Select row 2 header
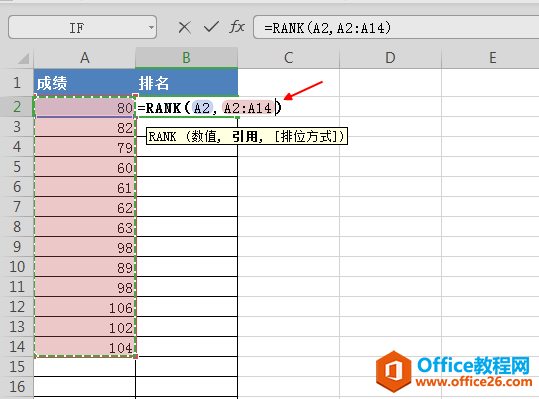The image size is (539, 399). click(17, 107)
